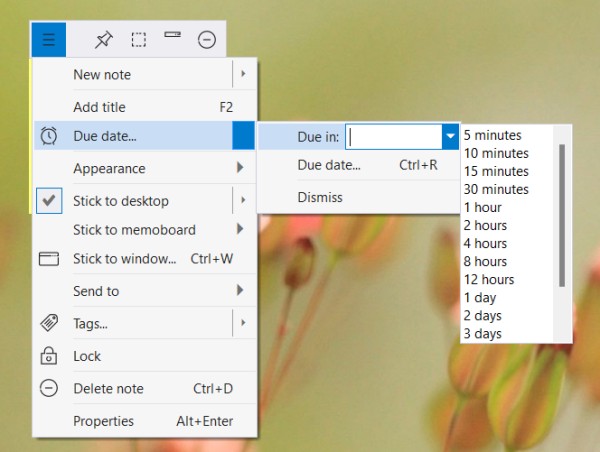The height and width of the screenshot is (452, 600).
Task: Select 30 minutes from the list
Action: coord(507,189)
